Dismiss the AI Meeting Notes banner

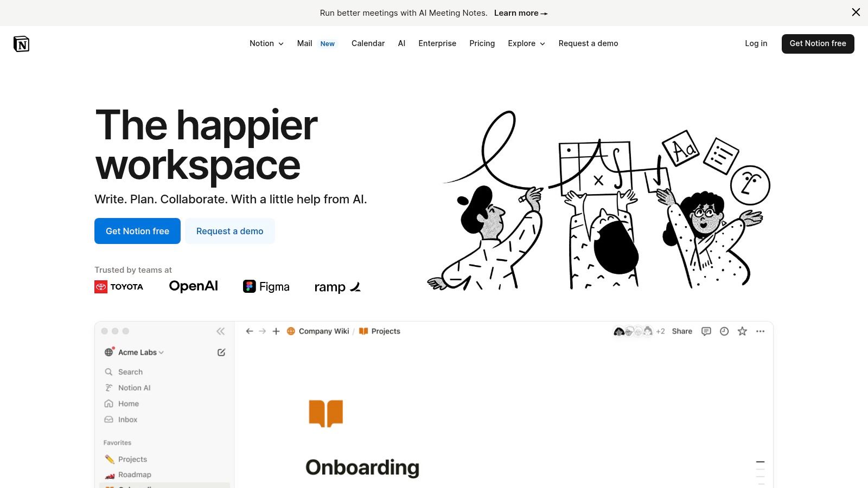[x=856, y=12]
